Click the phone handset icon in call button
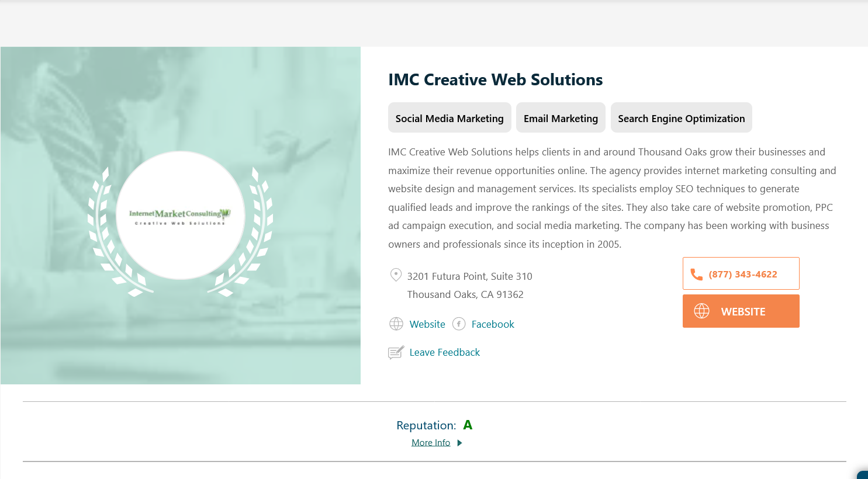Viewport: 868px width, 479px height. tap(696, 274)
